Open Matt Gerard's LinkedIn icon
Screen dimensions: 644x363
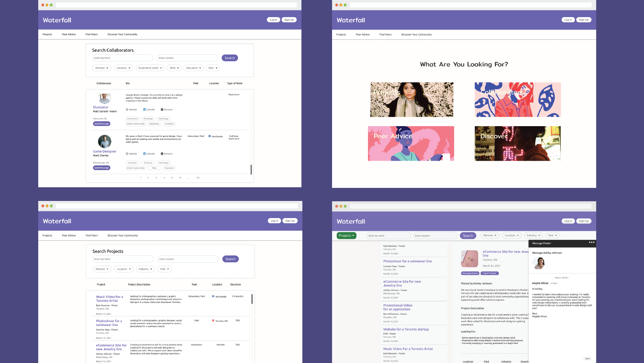(x=144, y=110)
